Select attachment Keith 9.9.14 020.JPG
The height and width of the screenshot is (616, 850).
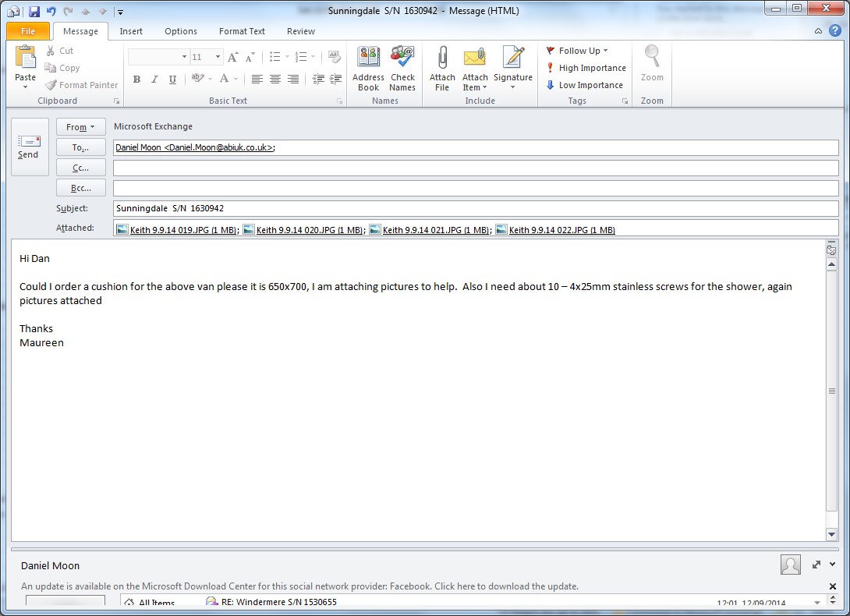point(304,230)
